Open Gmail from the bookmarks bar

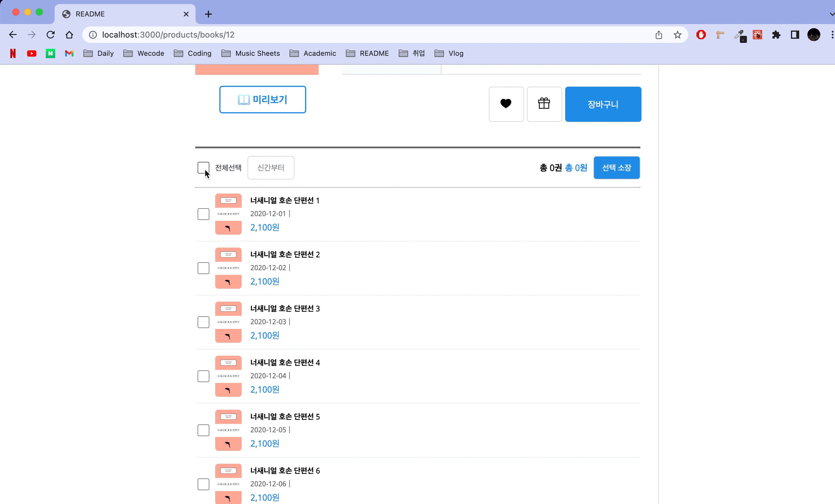pyautogui.click(x=69, y=53)
